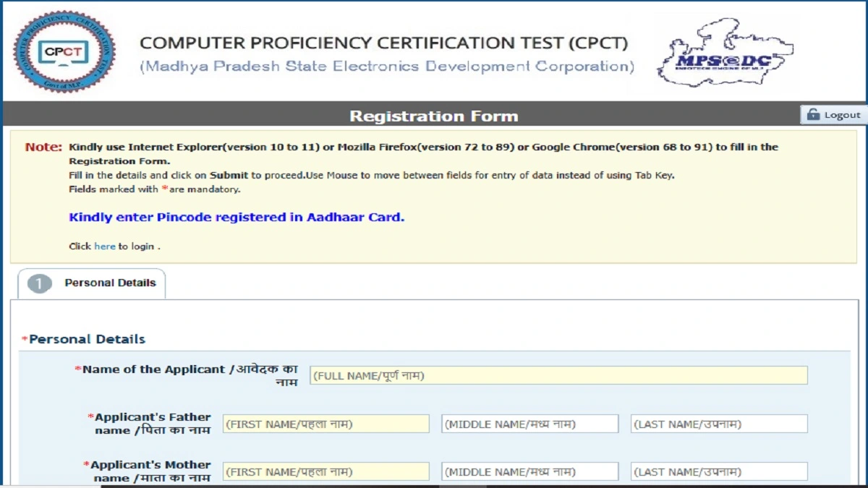This screenshot has width=868, height=488.
Task: Click the Logout button
Action: pos(832,114)
